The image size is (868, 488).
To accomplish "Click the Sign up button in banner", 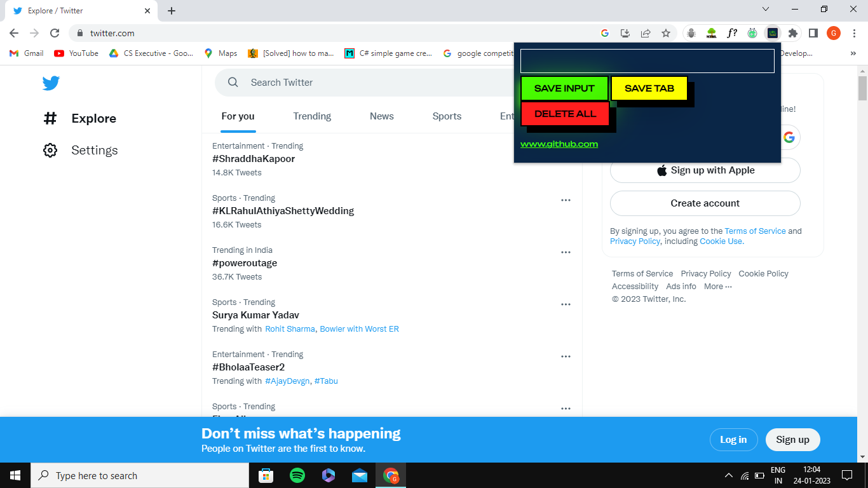I will [x=793, y=440].
